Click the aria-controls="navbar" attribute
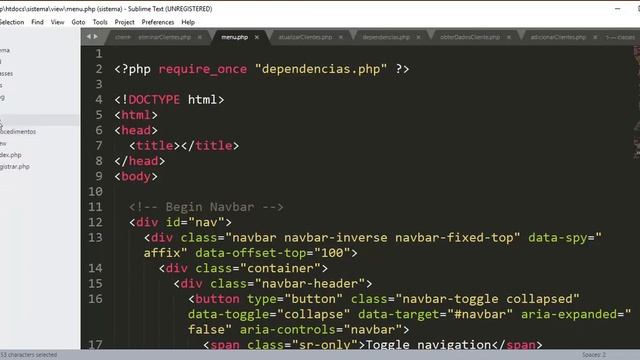The width and height of the screenshot is (640, 360). (x=320, y=329)
